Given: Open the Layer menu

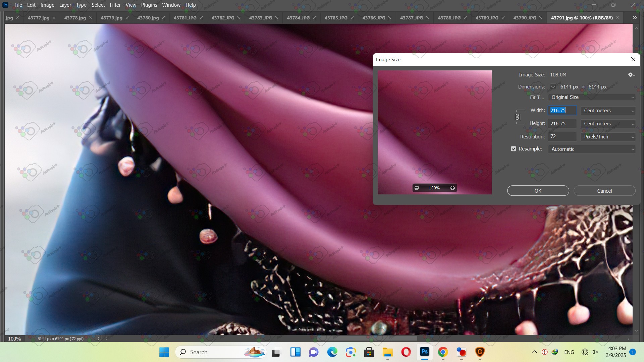Looking at the screenshot, I should pos(65,5).
